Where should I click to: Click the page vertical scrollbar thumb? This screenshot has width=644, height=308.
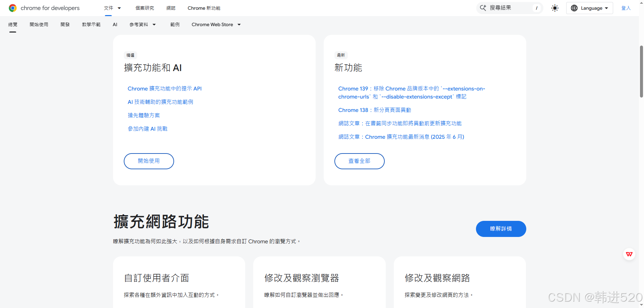tap(641, 71)
